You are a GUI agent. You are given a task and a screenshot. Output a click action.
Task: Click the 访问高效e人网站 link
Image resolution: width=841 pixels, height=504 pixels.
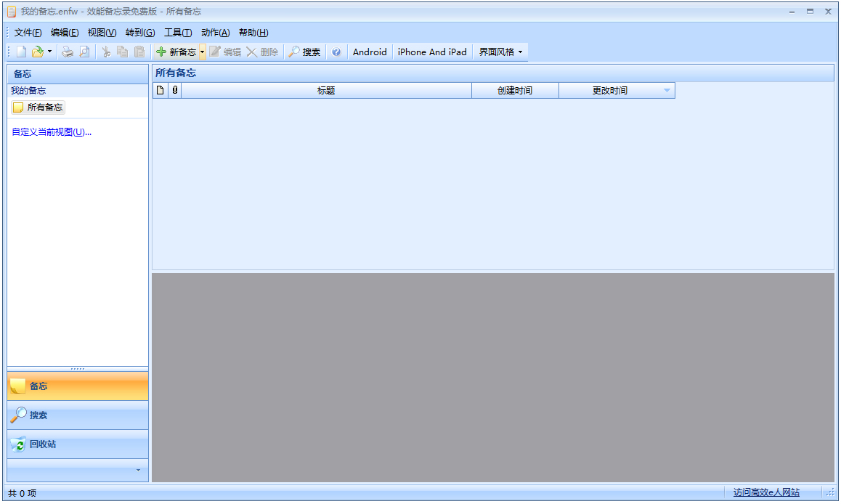766,492
